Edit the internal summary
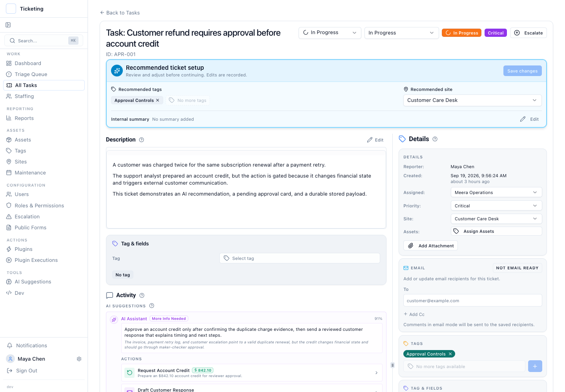The width and height of the screenshot is (565, 392). [529, 119]
